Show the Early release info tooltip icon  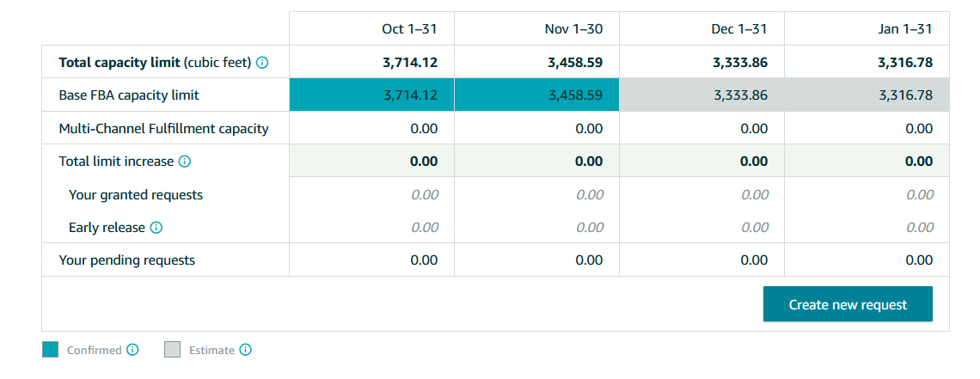[x=156, y=228]
